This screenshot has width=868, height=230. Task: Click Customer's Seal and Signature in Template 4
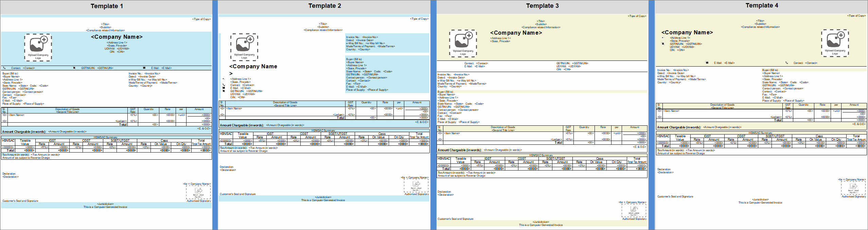675,196
